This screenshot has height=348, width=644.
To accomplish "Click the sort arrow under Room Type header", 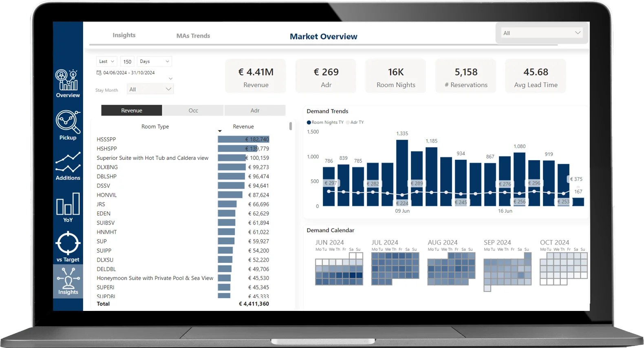I will (220, 131).
